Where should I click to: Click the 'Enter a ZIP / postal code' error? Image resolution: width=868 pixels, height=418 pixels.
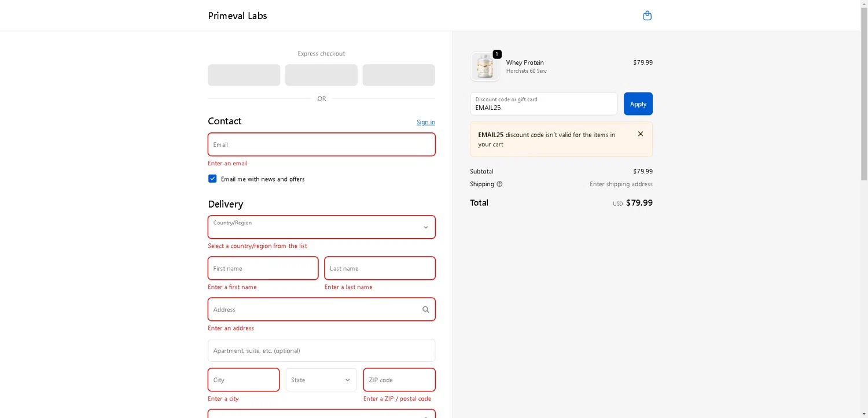coord(397,399)
